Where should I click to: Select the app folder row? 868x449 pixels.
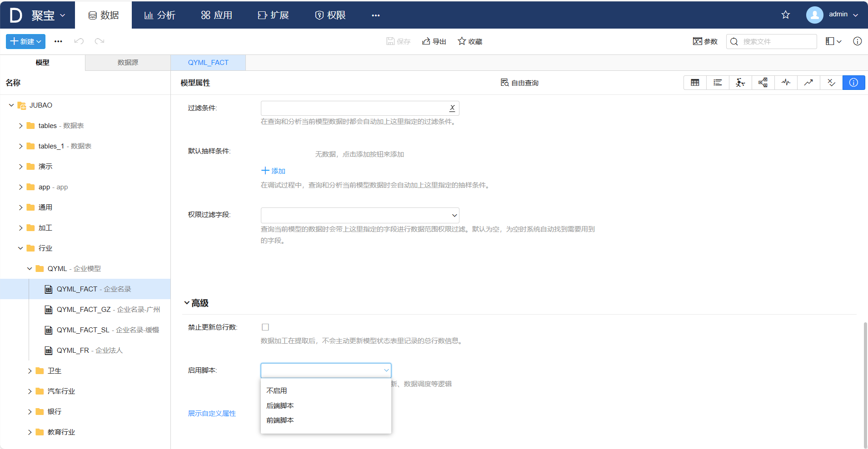click(85, 187)
